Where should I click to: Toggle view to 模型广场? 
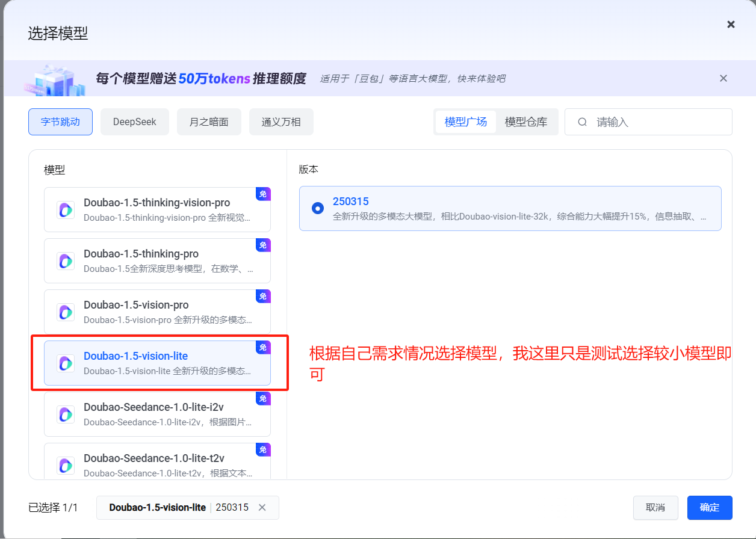click(x=466, y=122)
